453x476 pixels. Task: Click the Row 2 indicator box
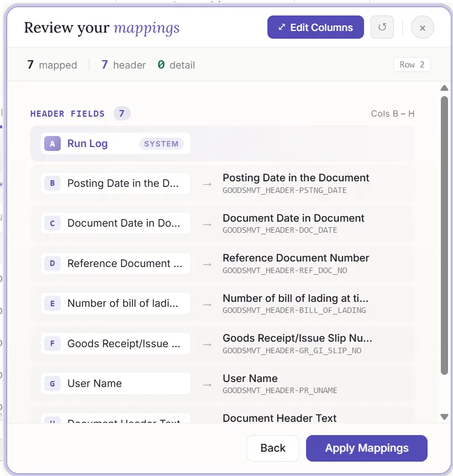pyautogui.click(x=412, y=65)
